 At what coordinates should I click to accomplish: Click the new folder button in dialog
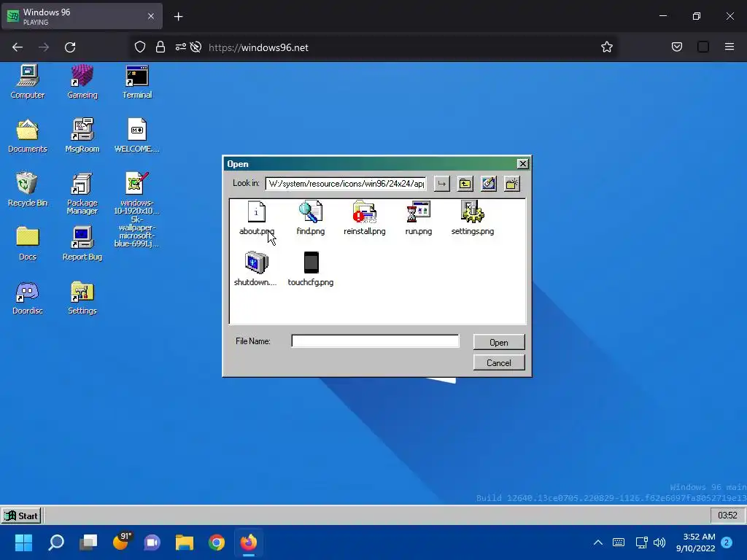pos(512,184)
